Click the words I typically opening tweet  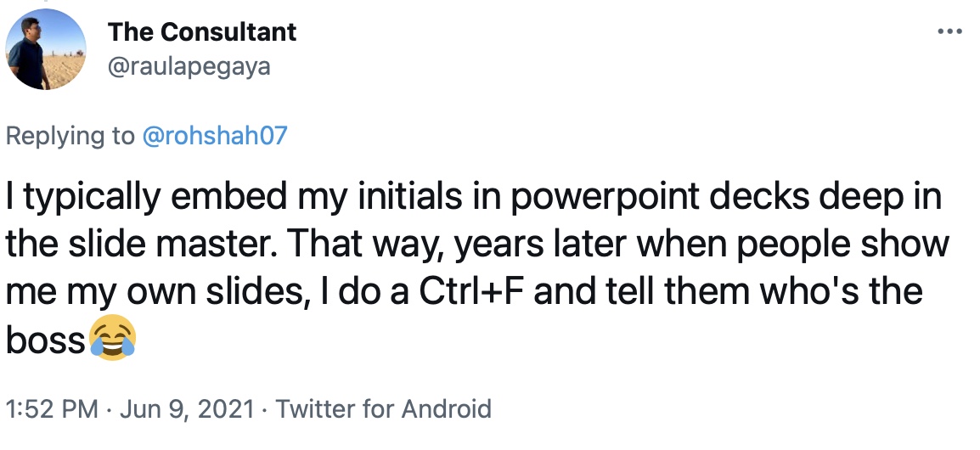84,199
